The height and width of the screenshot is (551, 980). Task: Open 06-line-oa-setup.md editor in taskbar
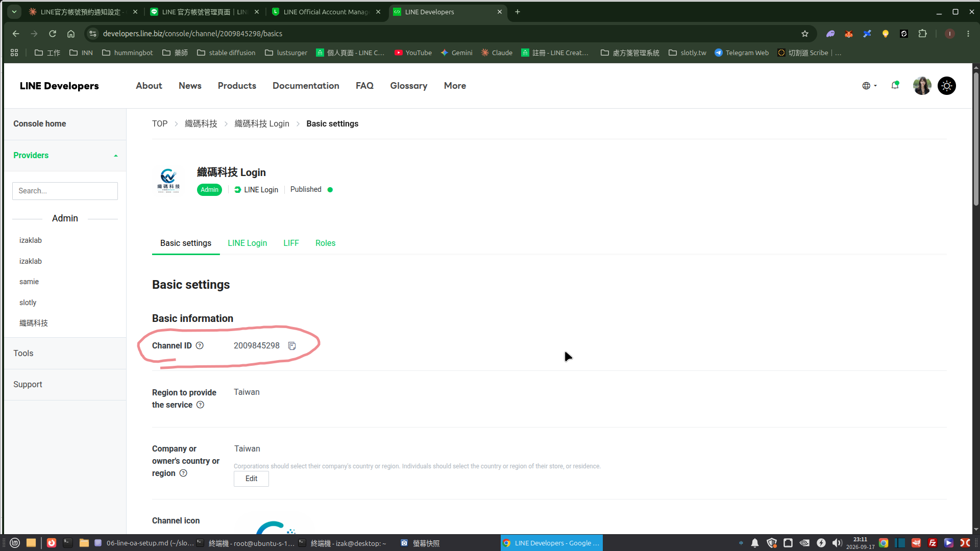144,543
